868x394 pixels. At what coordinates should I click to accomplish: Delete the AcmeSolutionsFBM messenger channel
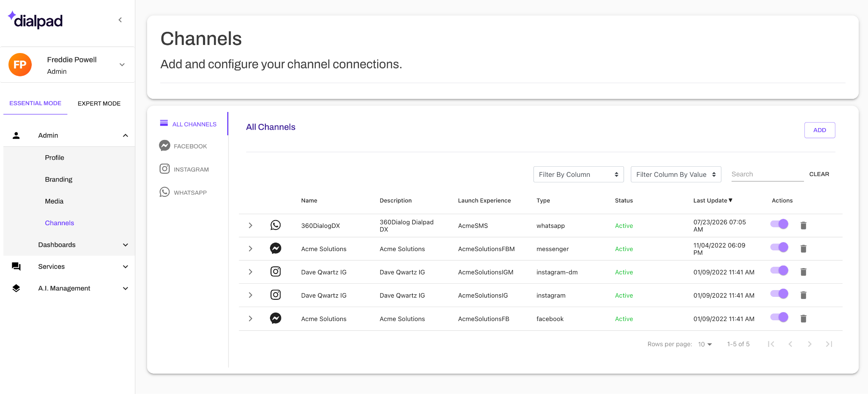[x=803, y=249]
